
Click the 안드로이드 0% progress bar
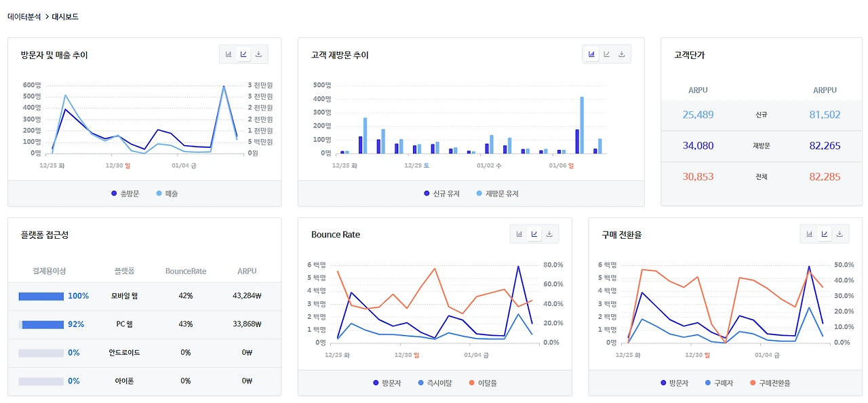(41, 353)
